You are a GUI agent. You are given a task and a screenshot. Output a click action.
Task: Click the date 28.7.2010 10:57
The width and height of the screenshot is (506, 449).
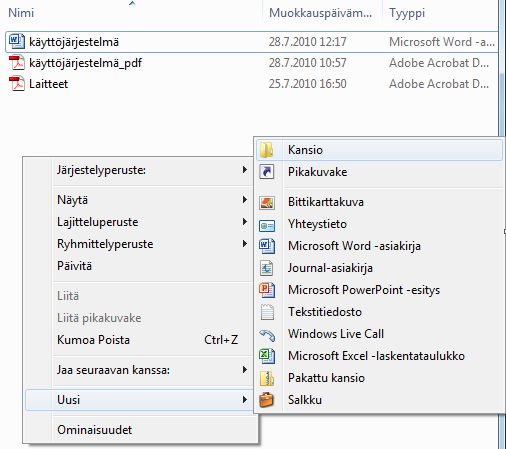(308, 63)
